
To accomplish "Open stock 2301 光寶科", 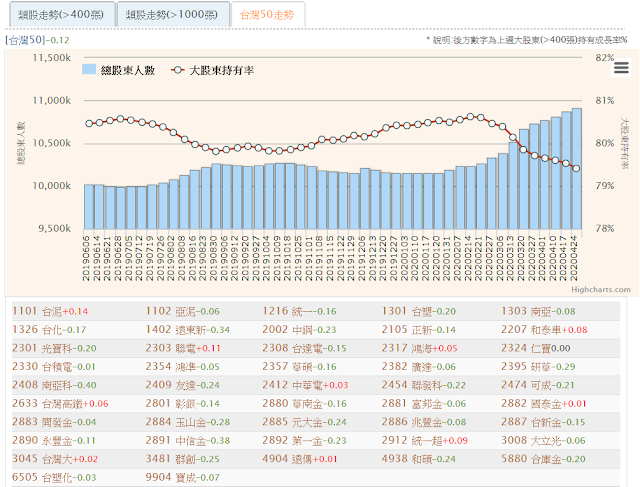I will [x=42, y=348].
